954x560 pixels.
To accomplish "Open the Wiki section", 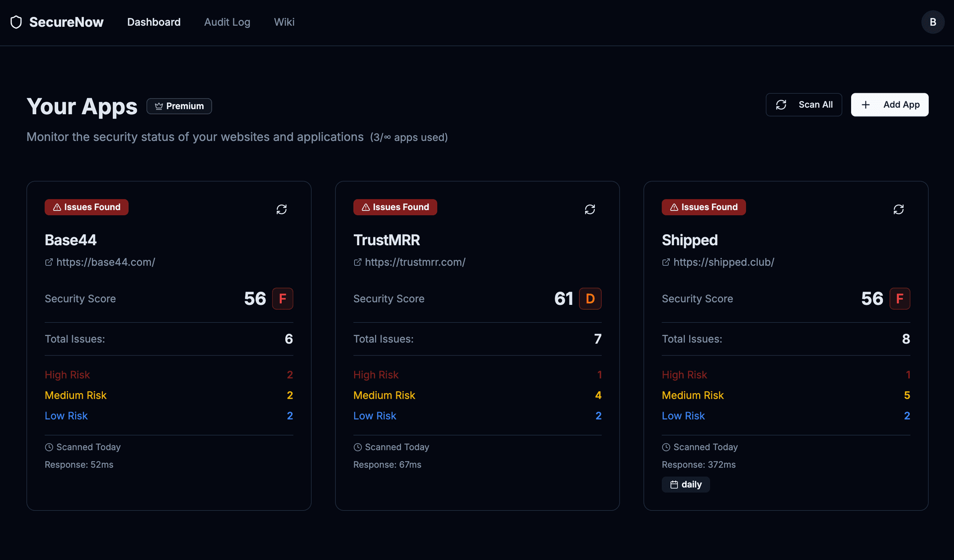I will (x=284, y=22).
